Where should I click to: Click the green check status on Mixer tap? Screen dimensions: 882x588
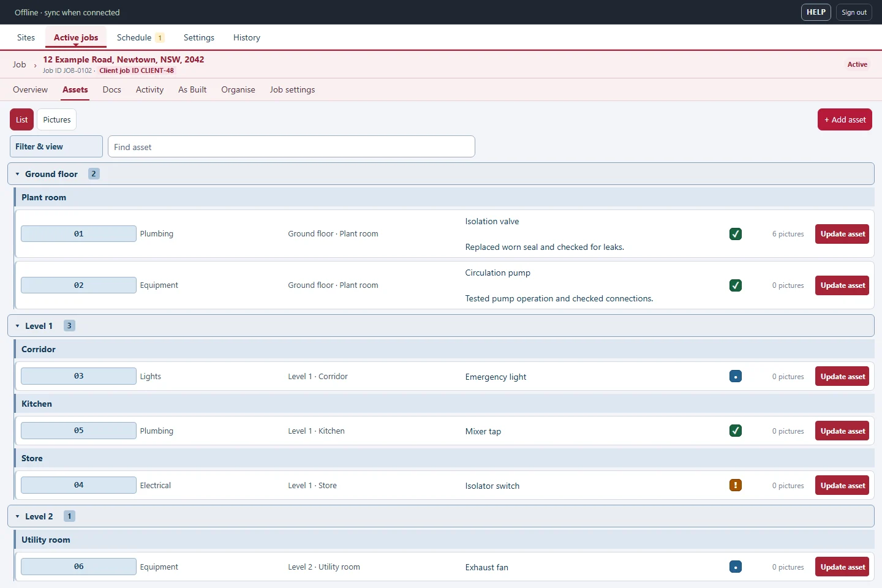[736, 431]
